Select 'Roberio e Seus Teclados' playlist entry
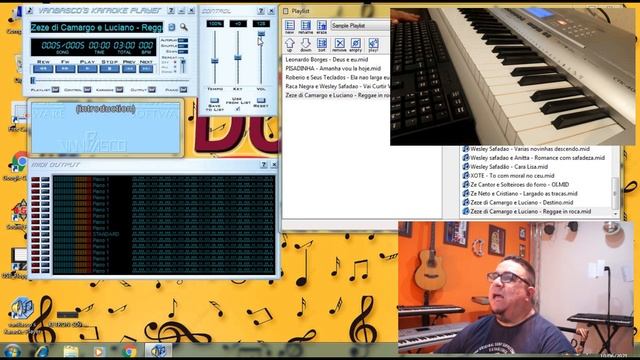640x360 pixels. tap(337, 78)
